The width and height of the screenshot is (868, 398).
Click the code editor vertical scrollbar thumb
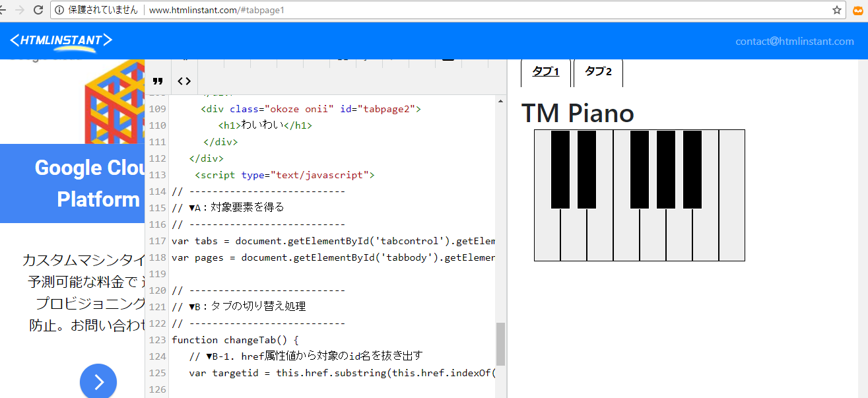(500, 344)
